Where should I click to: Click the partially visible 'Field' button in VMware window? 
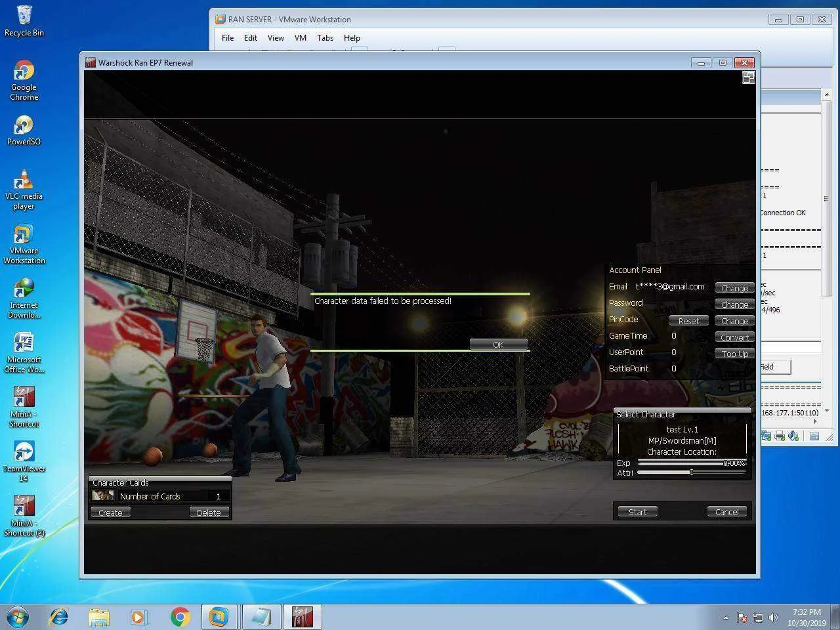[776, 367]
